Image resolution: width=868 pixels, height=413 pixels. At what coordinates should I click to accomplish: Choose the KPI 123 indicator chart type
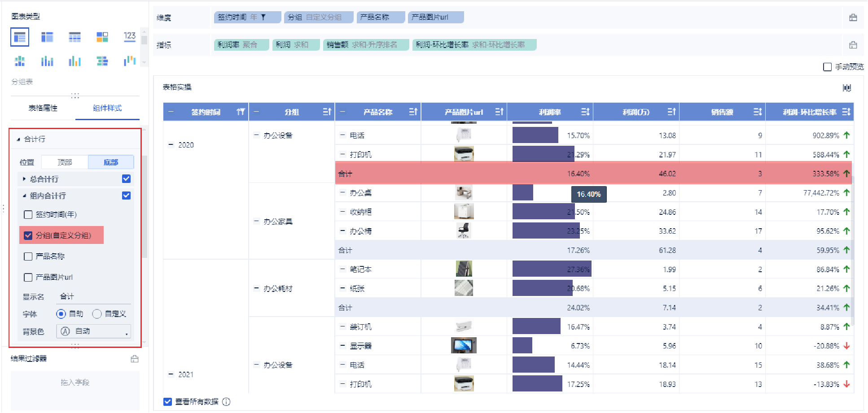click(130, 37)
